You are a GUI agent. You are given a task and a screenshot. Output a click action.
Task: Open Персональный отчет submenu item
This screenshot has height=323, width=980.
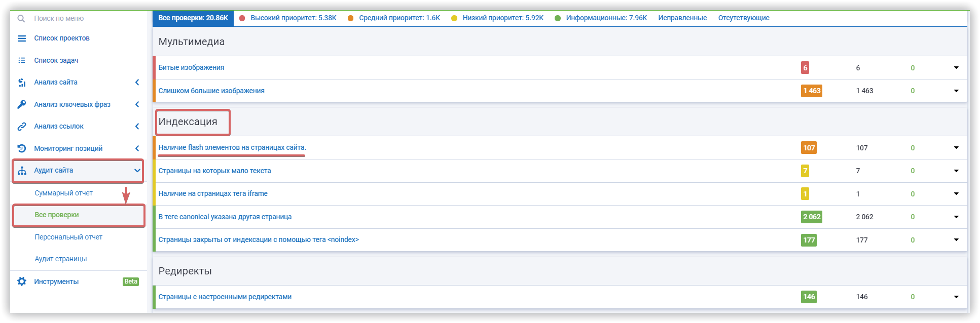pos(68,237)
